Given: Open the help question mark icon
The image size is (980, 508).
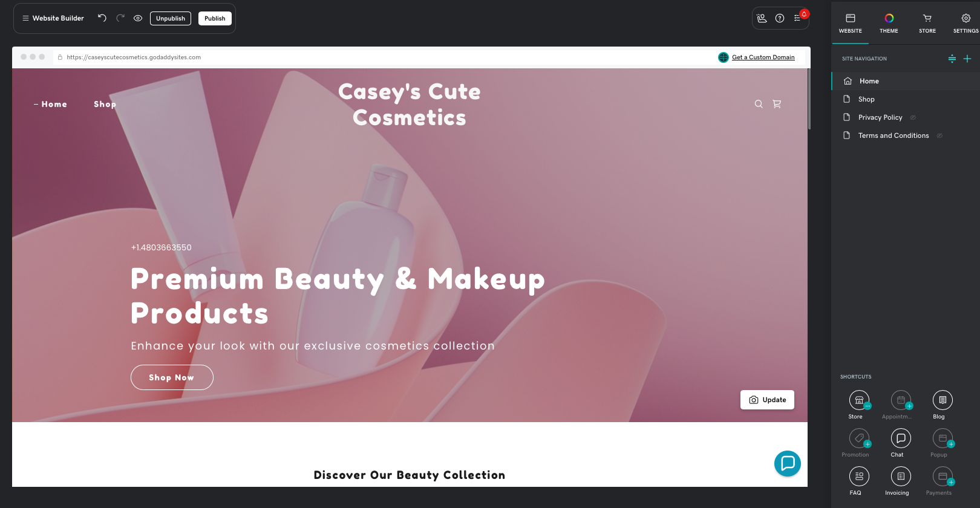Looking at the screenshot, I should click(x=780, y=18).
